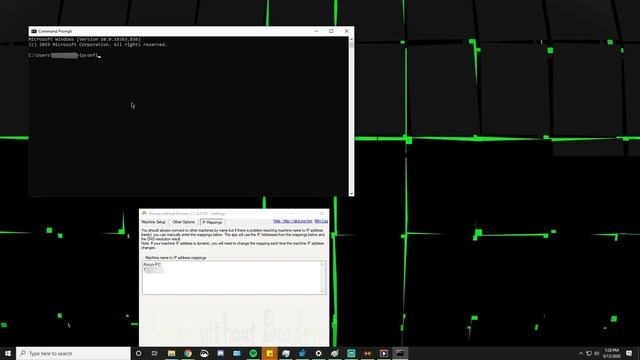This screenshot has width=640, height=360.
Task: Open the Action Center notifications icon
Action: pos(629,353)
